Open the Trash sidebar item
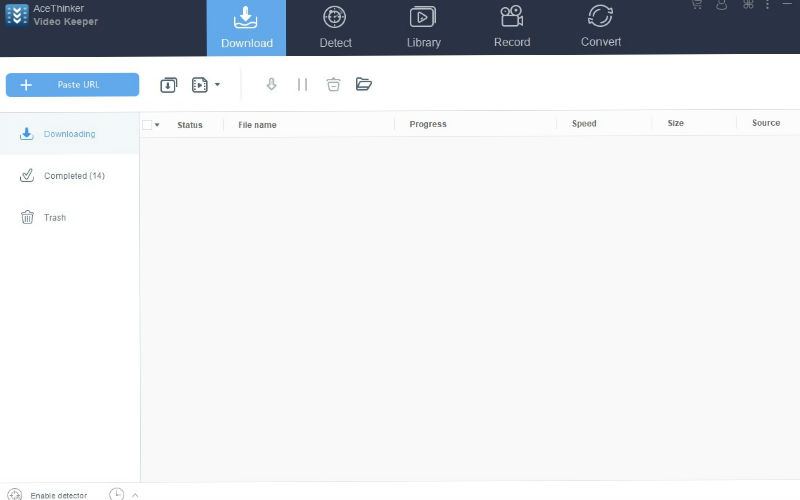Image resolution: width=800 pixels, height=500 pixels. coord(69,217)
